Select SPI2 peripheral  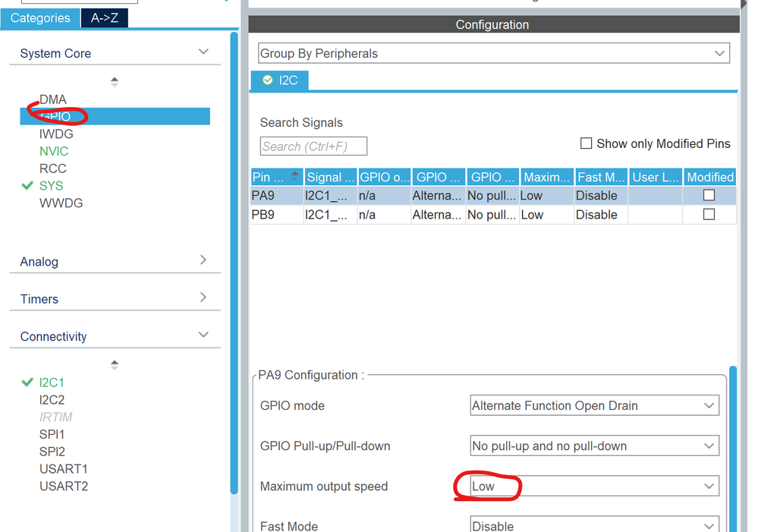point(52,452)
